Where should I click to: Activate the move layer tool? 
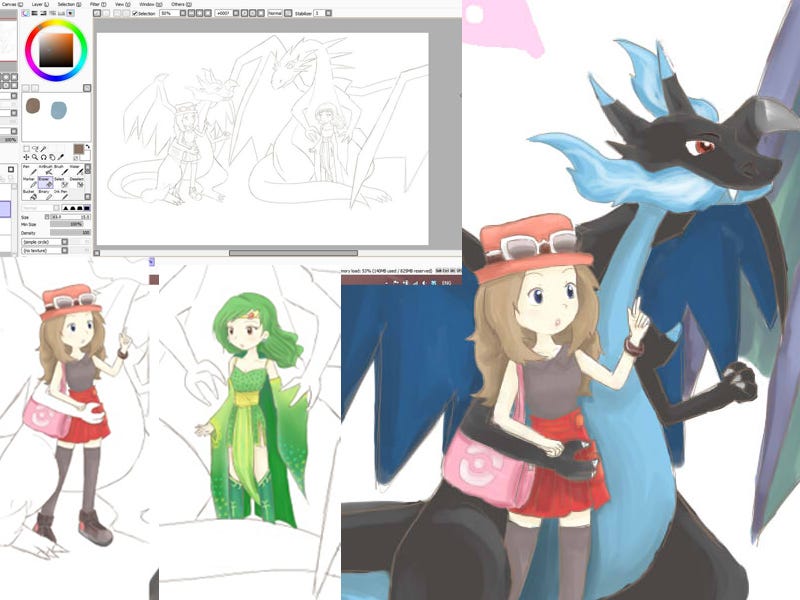[27, 157]
